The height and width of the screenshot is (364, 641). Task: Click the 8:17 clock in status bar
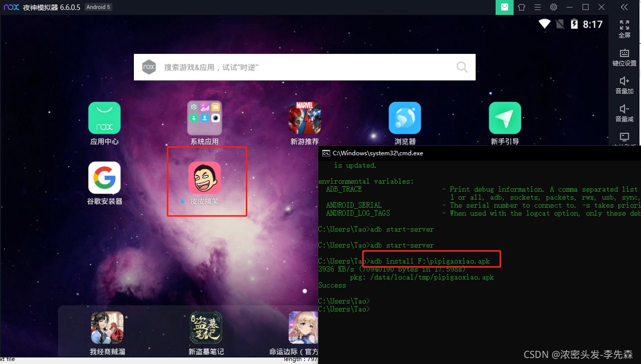(593, 24)
